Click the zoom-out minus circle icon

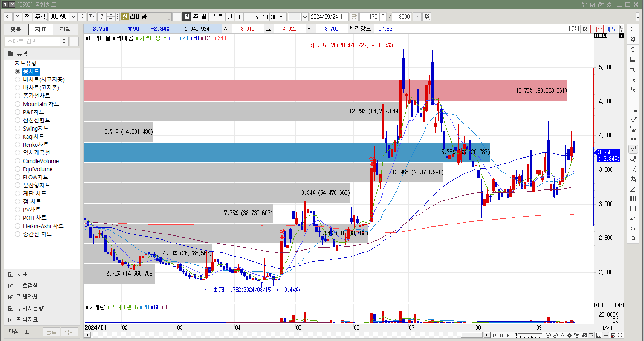tap(548, 335)
